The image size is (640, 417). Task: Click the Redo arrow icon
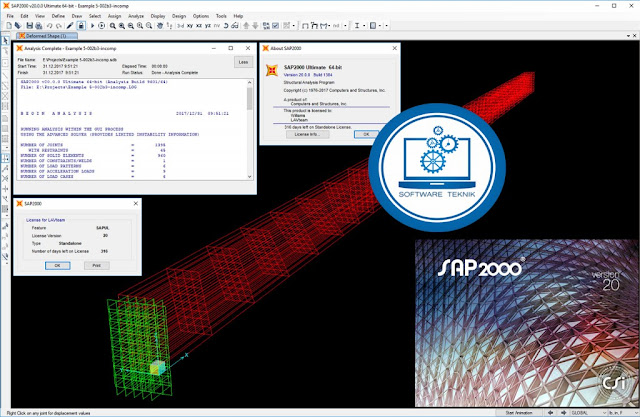pyautogui.click(x=59, y=26)
